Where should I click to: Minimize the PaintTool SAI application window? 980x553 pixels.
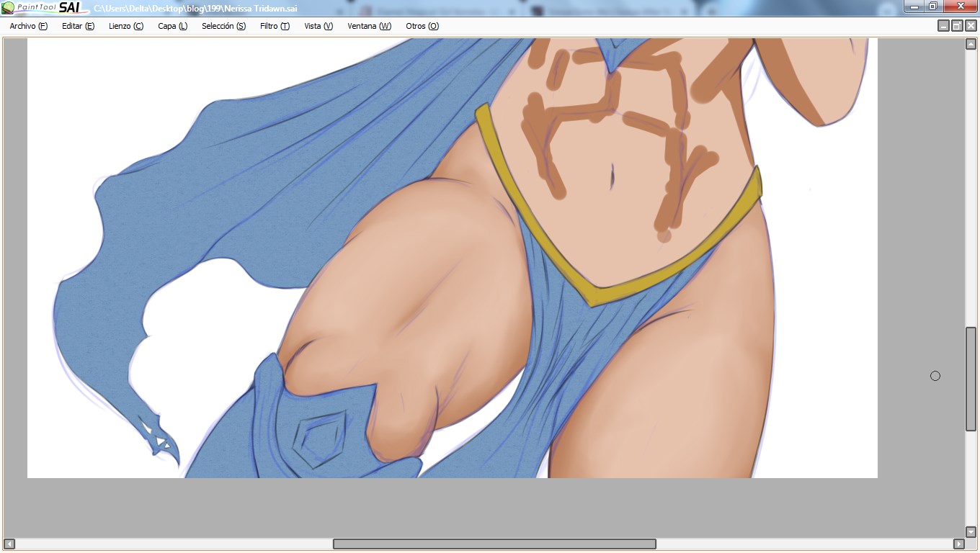(x=914, y=6)
